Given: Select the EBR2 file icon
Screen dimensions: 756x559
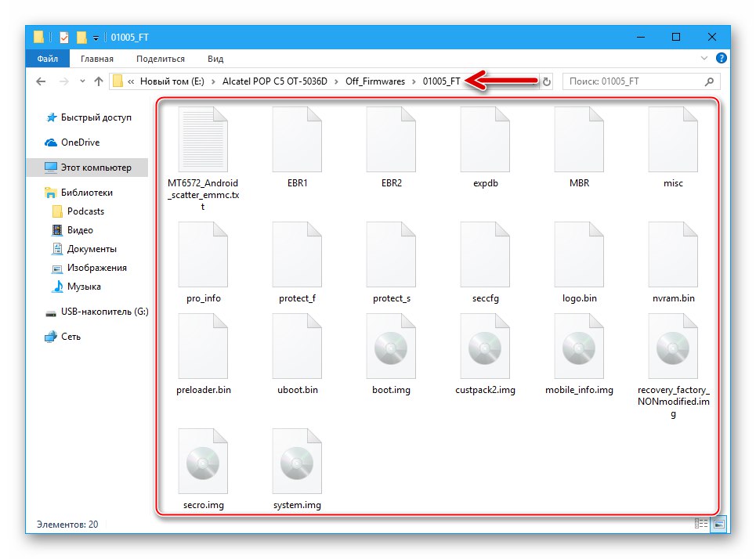Looking at the screenshot, I should [x=391, y=139].
